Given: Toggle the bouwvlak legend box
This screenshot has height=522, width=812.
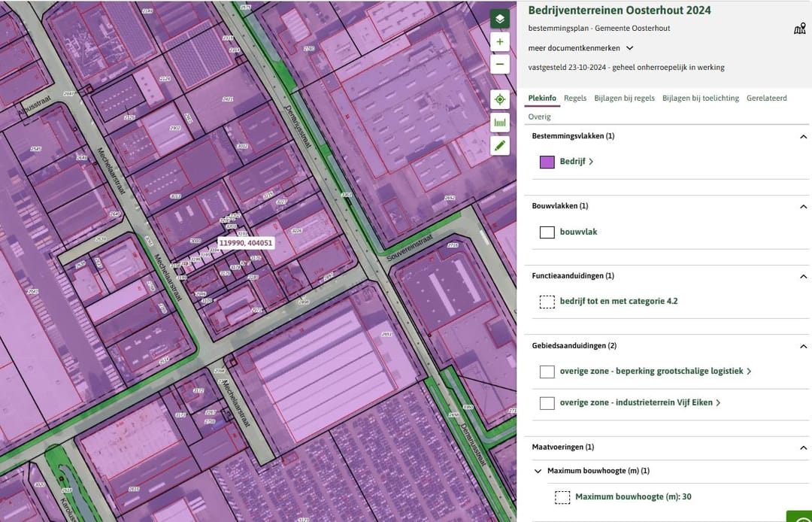Looking at the screenshot, I should pyautogui.click(x=547, y=232).
